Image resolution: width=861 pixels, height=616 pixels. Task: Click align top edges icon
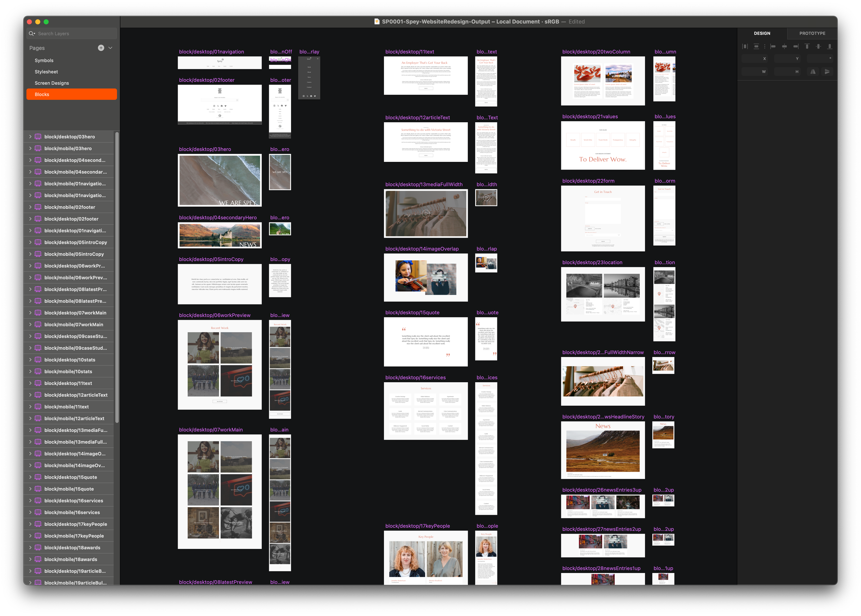click(807, 46)
